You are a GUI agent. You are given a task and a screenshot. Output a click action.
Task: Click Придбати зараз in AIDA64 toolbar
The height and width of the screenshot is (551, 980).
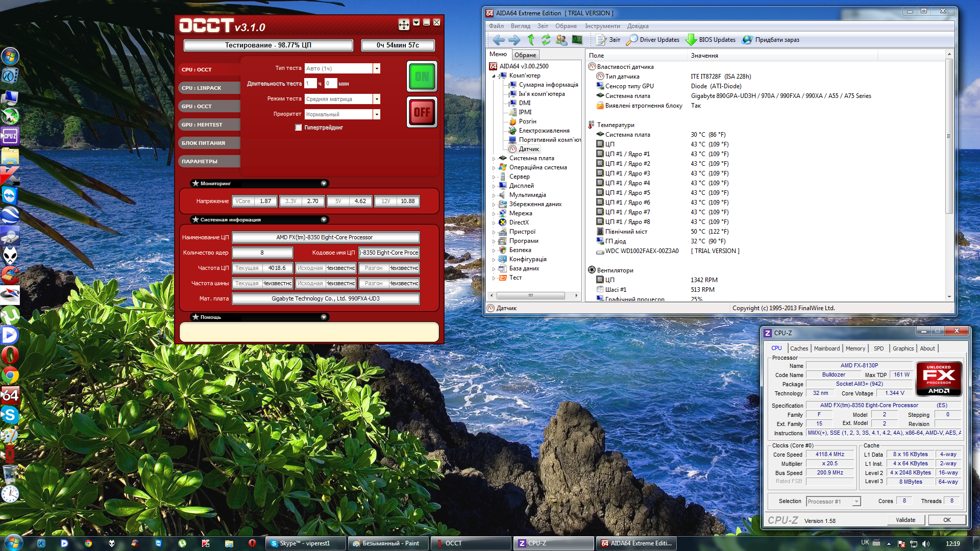tap(771, 40)
